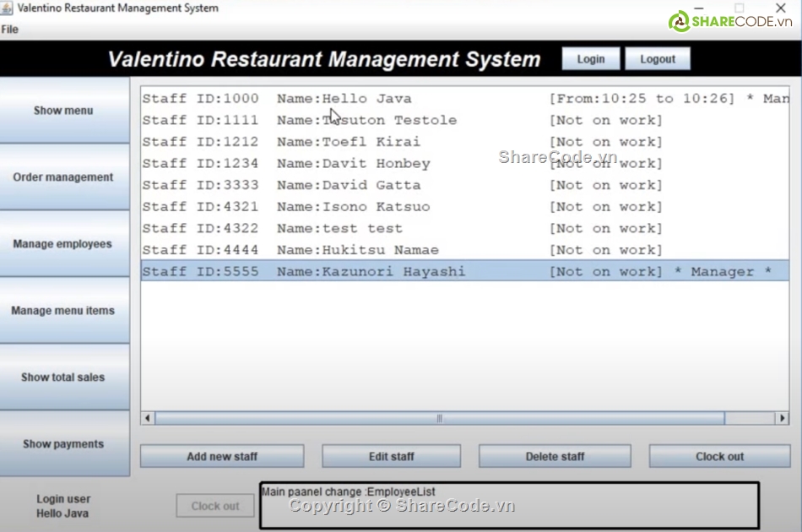The image size is (802, 532).
Task: Open Show payments section
Action: (64, 443)
